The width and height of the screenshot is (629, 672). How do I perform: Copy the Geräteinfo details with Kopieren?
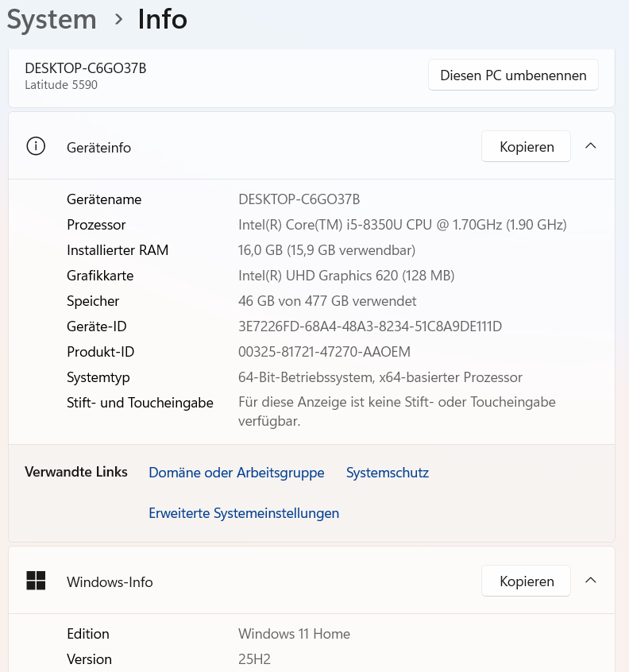[x=527, y=147]
